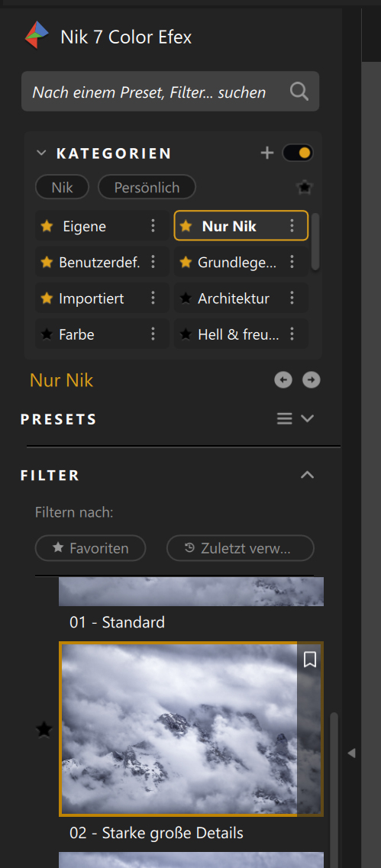Viewport: 381px width, 868px height.
Task: Expand the Presets section chevron
Action: (308, 418)
